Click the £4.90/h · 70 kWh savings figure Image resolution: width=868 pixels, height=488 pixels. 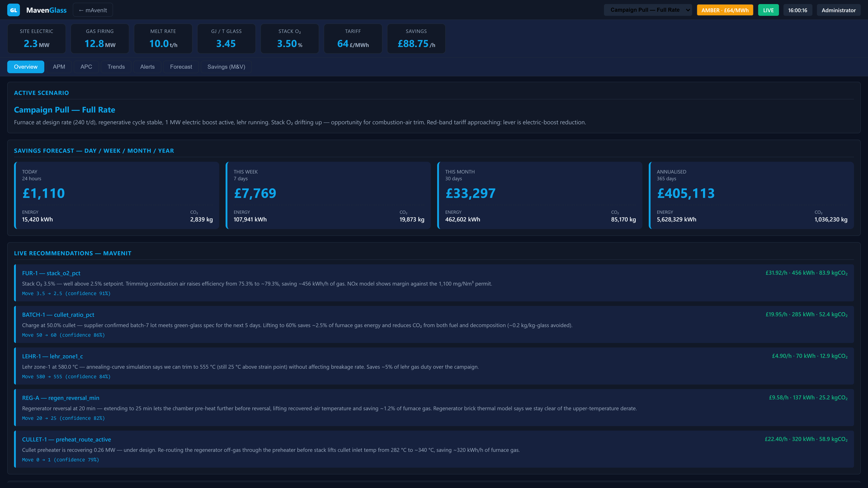pyautogui.click(x=810, y=356)
